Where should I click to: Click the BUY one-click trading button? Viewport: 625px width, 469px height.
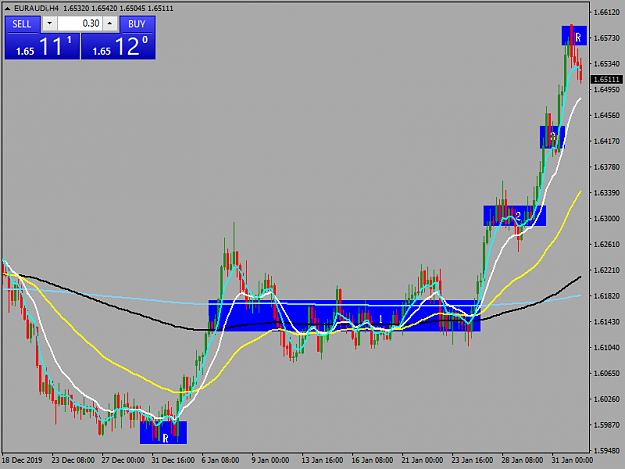[x=137, y=24]
